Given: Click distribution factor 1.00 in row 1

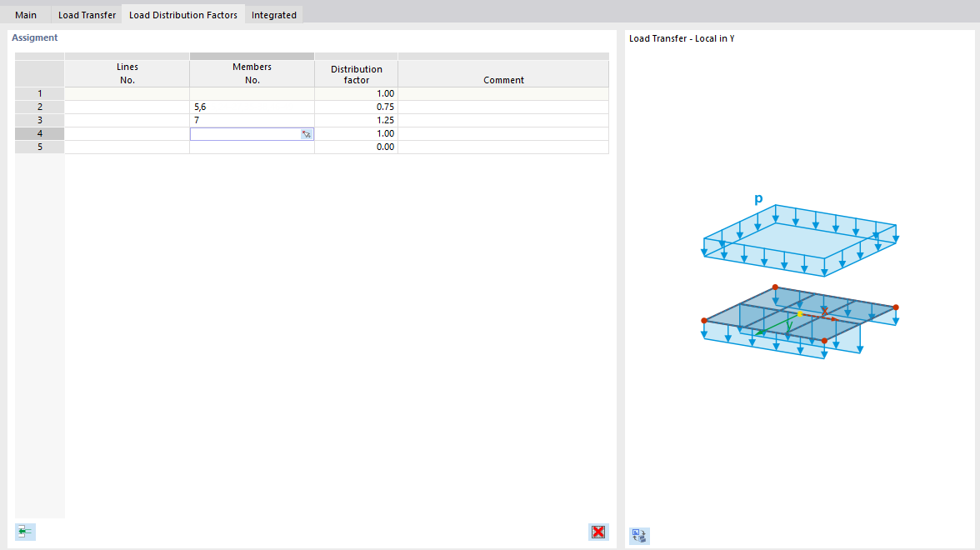Looking at the screenshot, I should pos(357,93).
